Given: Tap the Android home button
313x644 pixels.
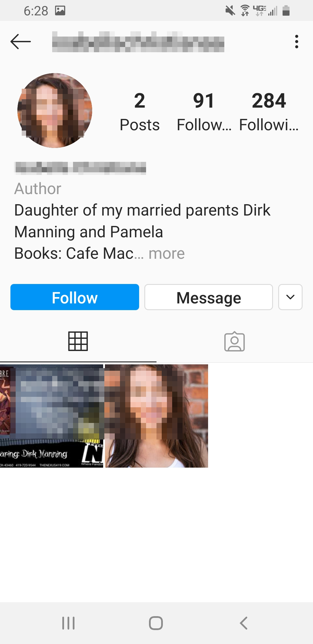Looking at the screenshot, I should point(156,623).
